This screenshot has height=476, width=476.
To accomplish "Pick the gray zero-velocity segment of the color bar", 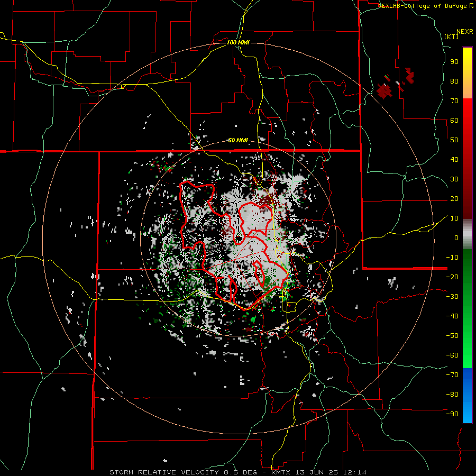I will 467,234.
